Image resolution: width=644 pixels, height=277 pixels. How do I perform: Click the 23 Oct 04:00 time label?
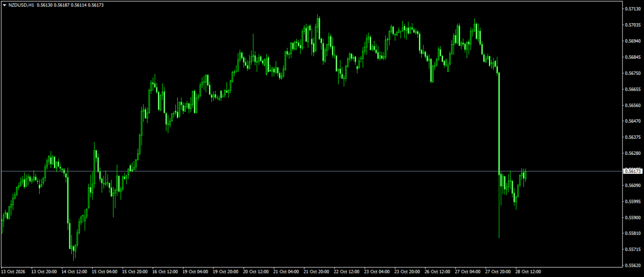click(x=377, y=272)
